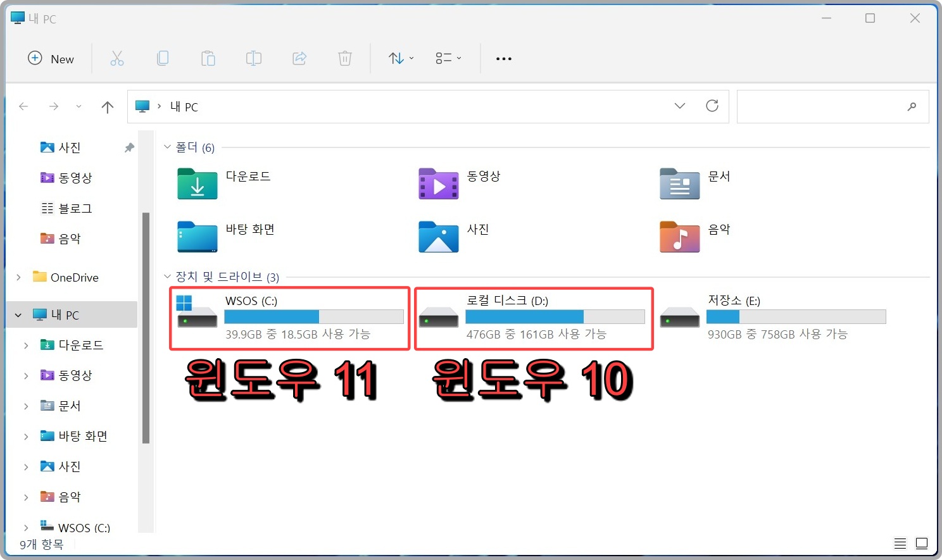Click the Share icon in the toolbar
The image size is (942, 560).
[299, 58]
